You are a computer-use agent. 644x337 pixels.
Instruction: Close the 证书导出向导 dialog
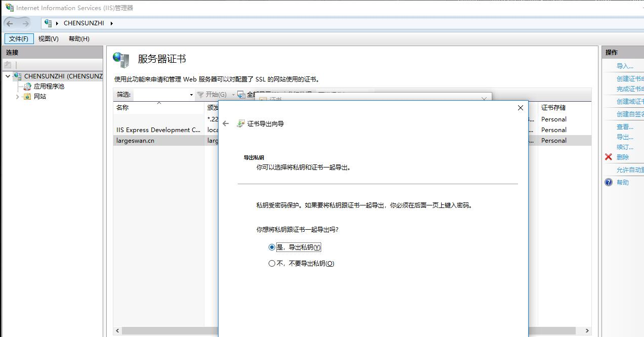coord(520,108)
